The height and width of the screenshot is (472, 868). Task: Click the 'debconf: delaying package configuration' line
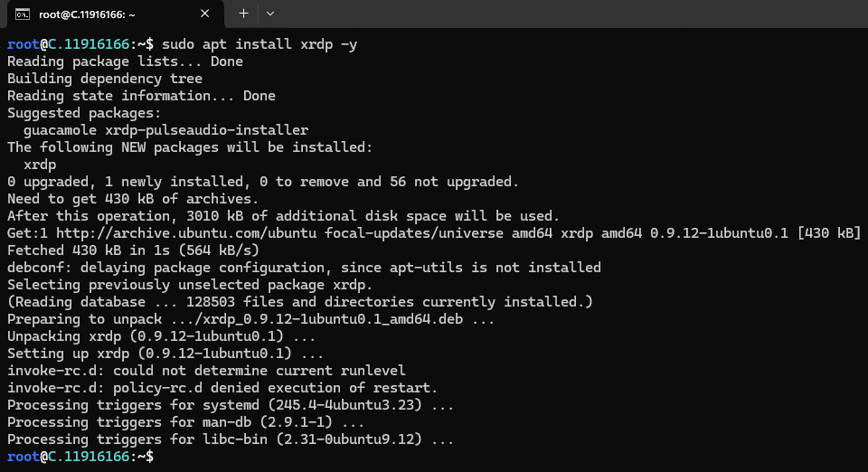(304, 268)
